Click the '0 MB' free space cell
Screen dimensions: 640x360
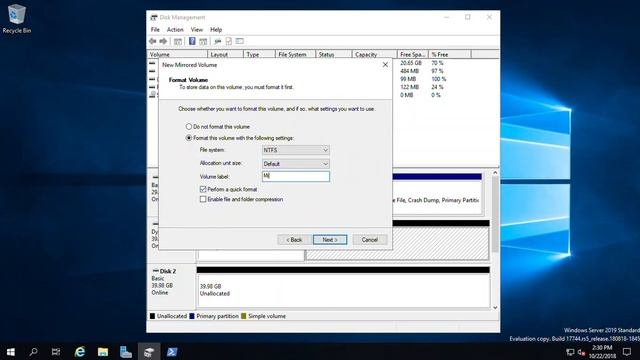point(407,95)
